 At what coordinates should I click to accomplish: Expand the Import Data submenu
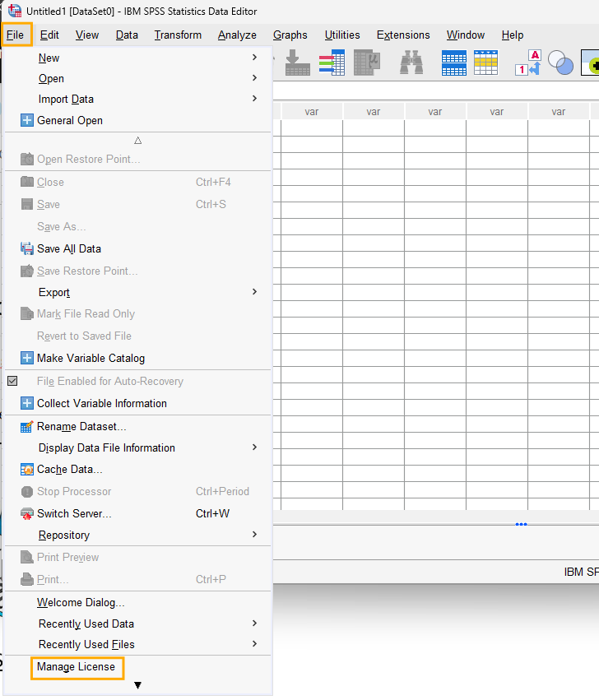[x=138, y=99]
